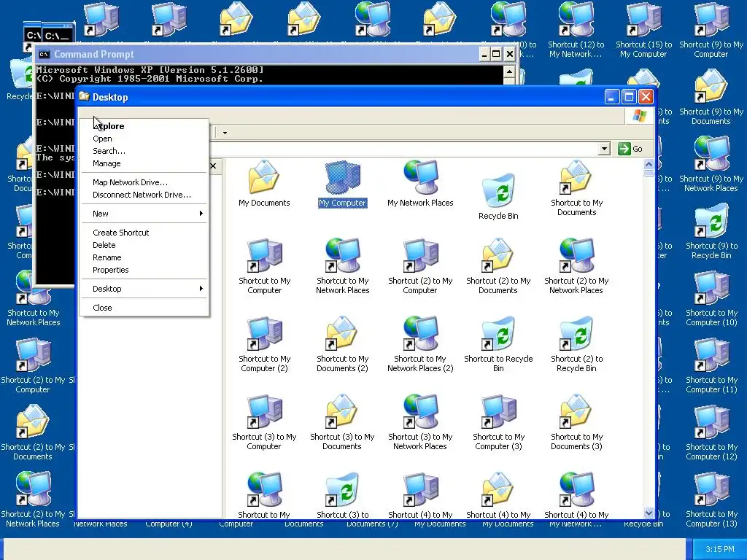The image size is (747, 560).
Task: Select Shortcut to My Network Places (2) icon
Action: coord(420,344)
